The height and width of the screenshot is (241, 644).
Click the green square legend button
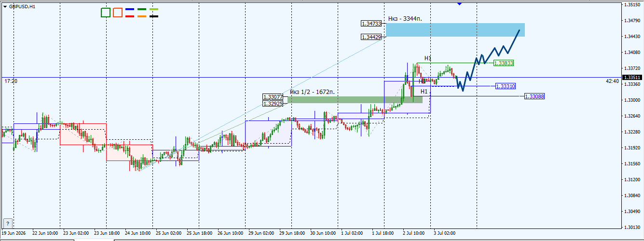pyautogui.click(x=106, y=13)
